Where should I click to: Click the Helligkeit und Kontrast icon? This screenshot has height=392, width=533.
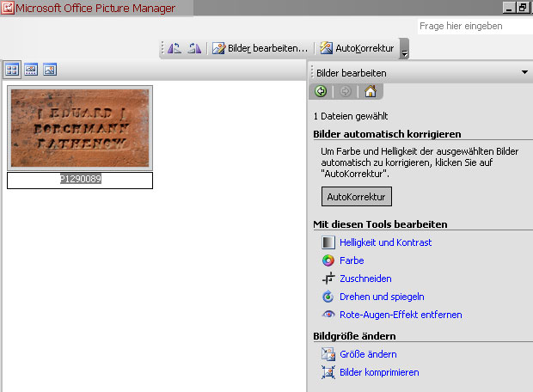(328, 242)
